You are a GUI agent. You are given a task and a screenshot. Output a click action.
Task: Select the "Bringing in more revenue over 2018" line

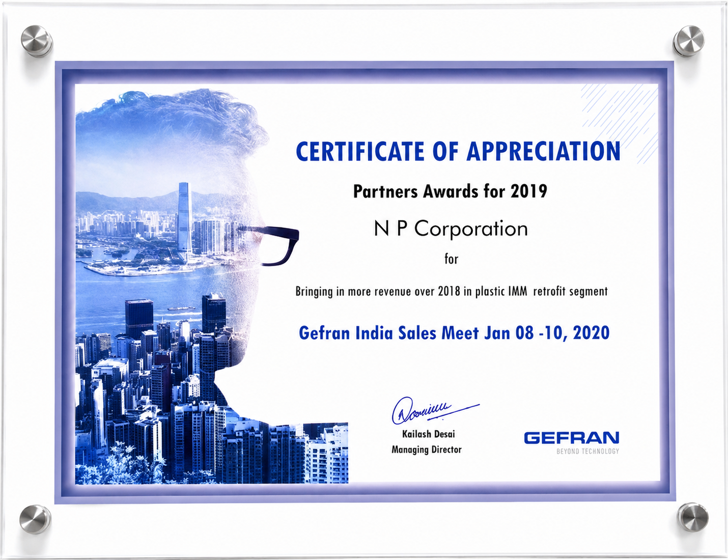[452, 291]
